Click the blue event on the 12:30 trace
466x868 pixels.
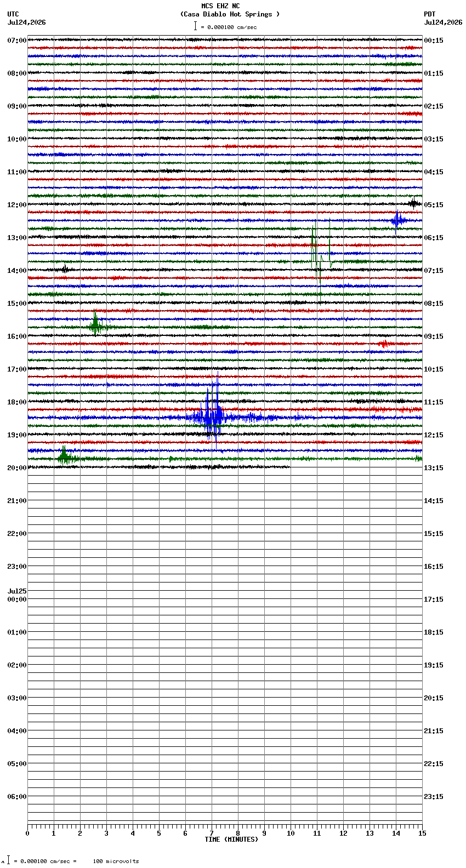tap(399, 220)
